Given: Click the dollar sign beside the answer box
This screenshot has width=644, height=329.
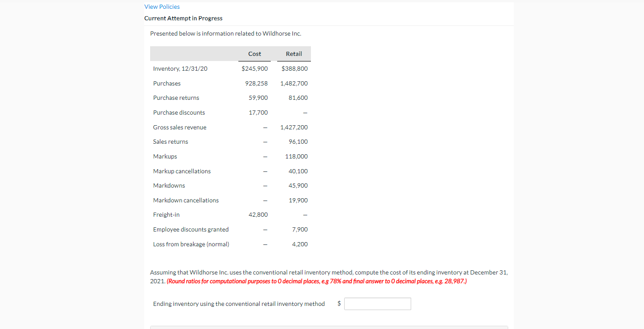Looking at the screenshot, I should pyautogui.click(x=339, y=303).
